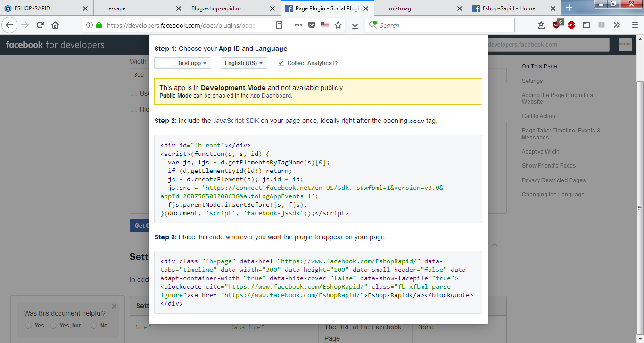Click the Collect Analytics help [?] link
Image resolution: width=644 pixels, height=343 pixels.
(336, 63)
